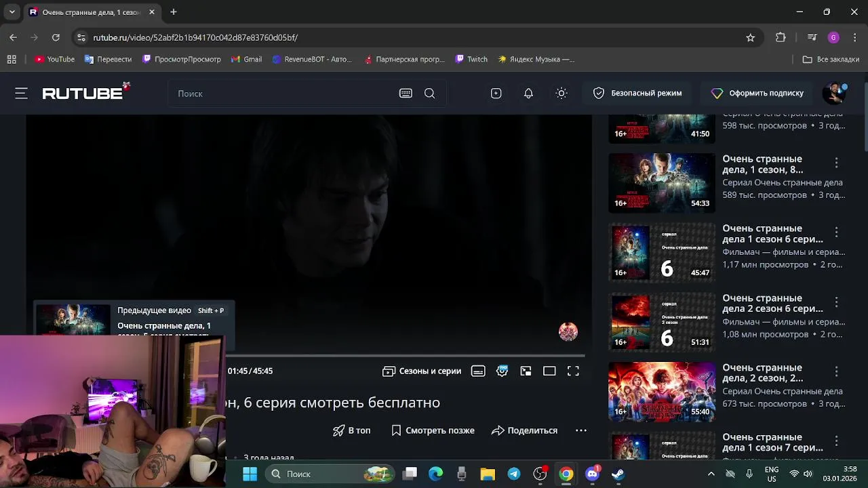The image size is (868, 488).
Task: Toggle the light/dark theme sun icon
Action: [x=561, y=94]
